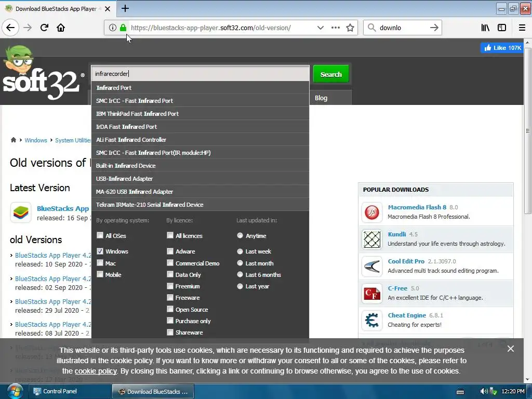This screenshot has height=399, width=532.
Task: Click the system clock 12:20 PM
Action: tap(513, 391)
